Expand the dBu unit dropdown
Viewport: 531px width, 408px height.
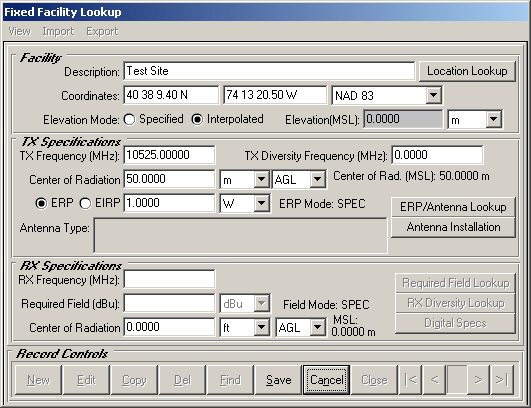pos(261,303)
